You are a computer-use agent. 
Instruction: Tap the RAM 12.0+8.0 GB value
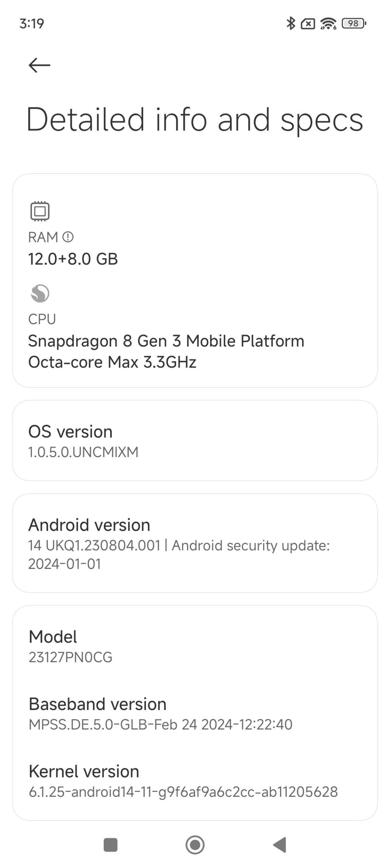click(73, 259)
